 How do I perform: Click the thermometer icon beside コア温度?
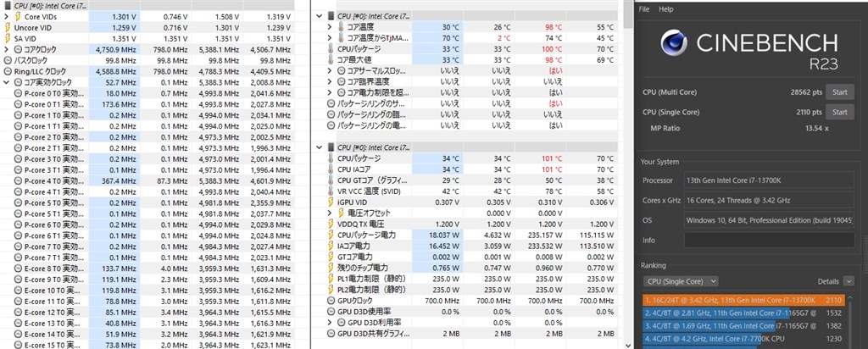click(x=341, y=27)
